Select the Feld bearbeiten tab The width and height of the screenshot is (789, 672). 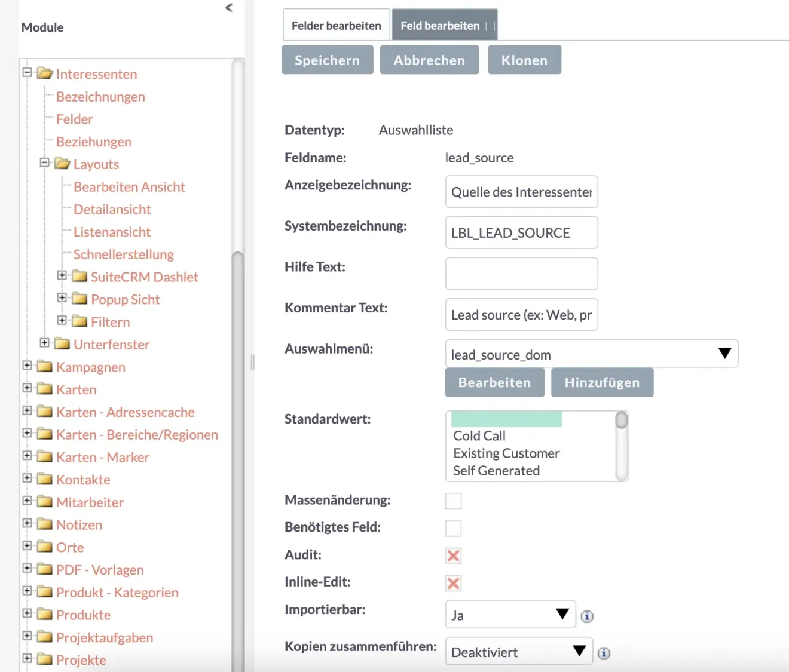[x=440, y=24]
